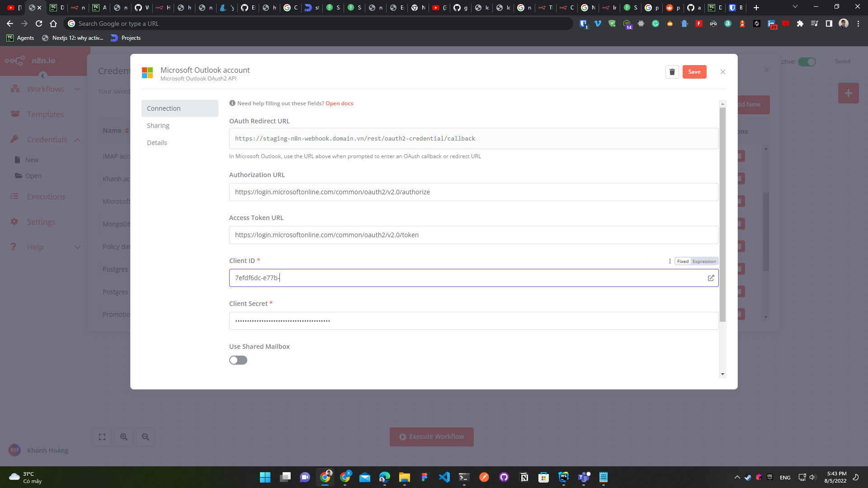Enable the Use Shared Mailbox toggle
This screenshot has width=868, height=488.
point(238,360)
